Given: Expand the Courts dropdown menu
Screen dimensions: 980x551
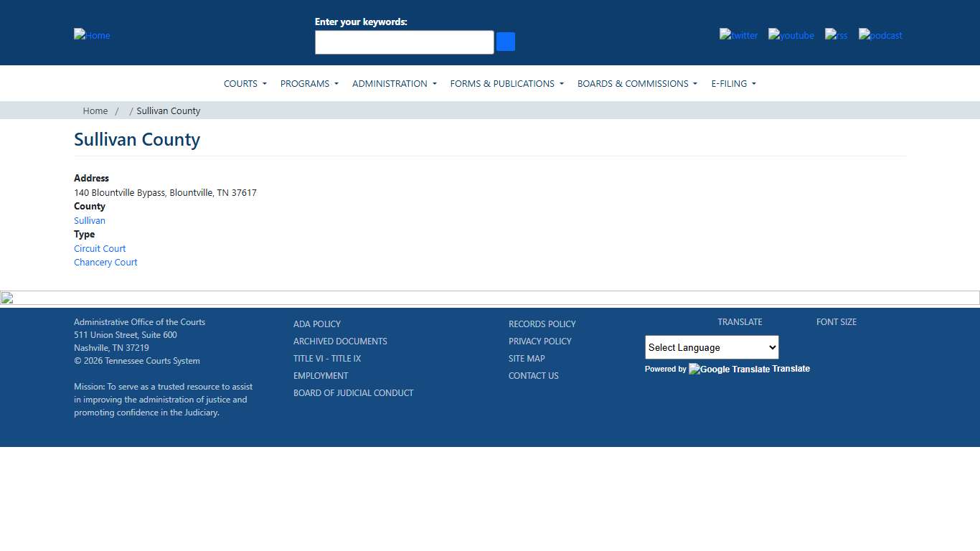Looking at the screenshot, I should (x=245, y=84).
